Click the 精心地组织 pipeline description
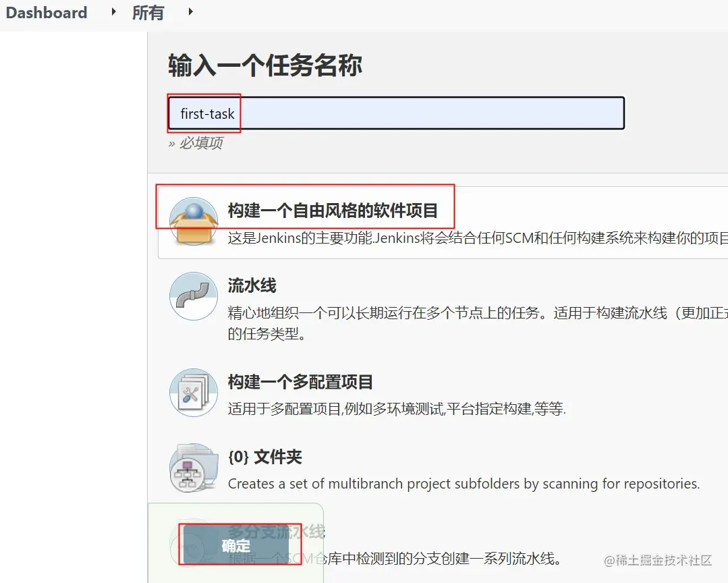The image size is (728, 583). pyautogui.click(x=477, y=323)
